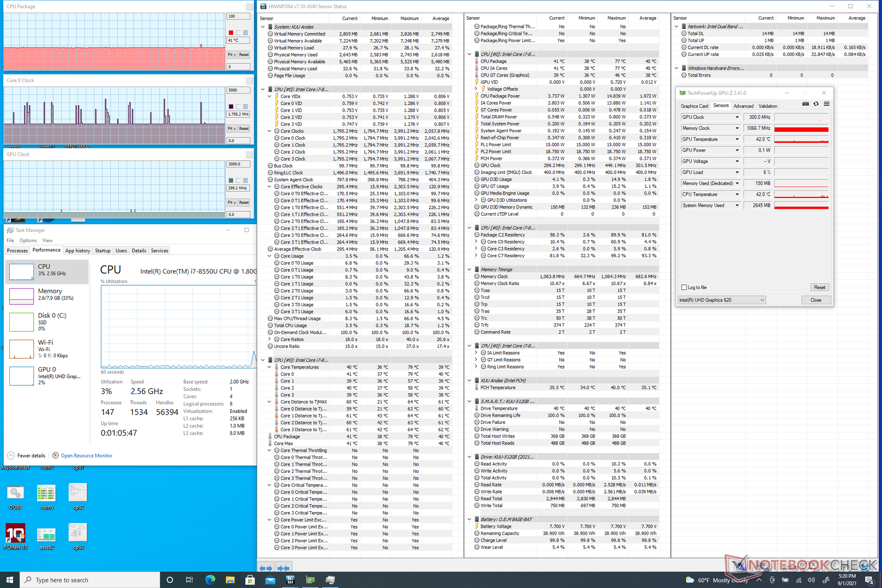
Task: Open the cpu2 desktop file
Action: pyautogui.click(x=78, y=497)
